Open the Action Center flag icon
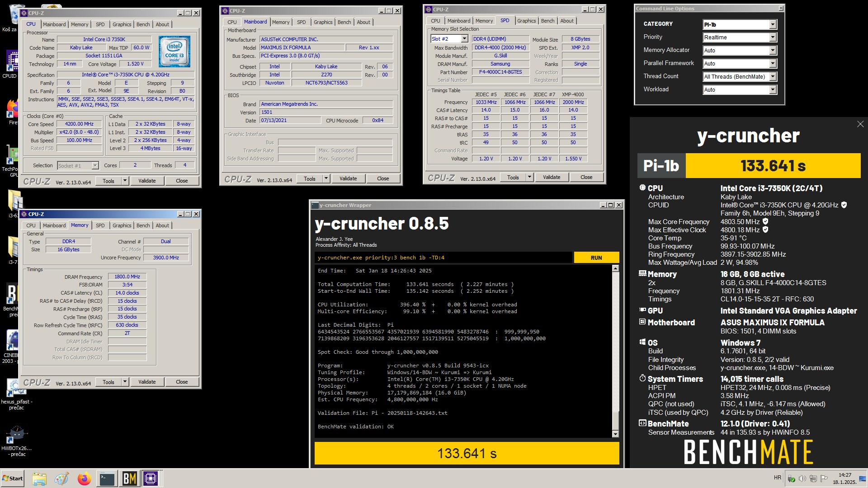 tap(824, 479)
